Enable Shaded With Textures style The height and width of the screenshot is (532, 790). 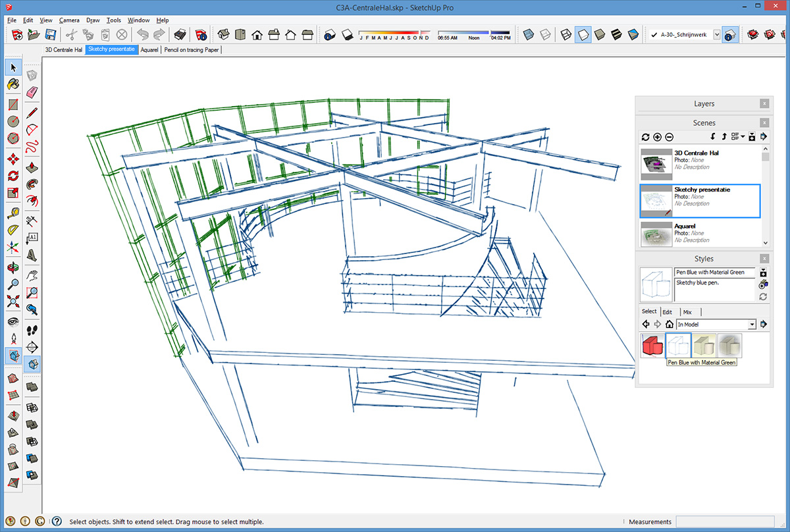616,35
